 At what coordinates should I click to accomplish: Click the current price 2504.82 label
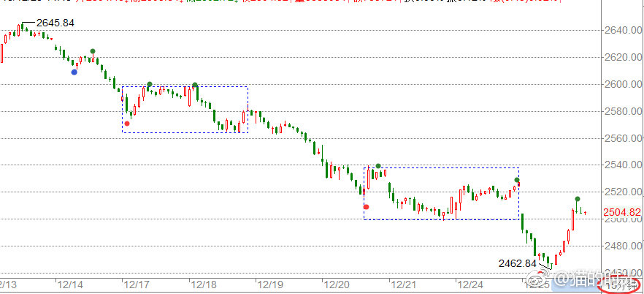pos(622,213)
